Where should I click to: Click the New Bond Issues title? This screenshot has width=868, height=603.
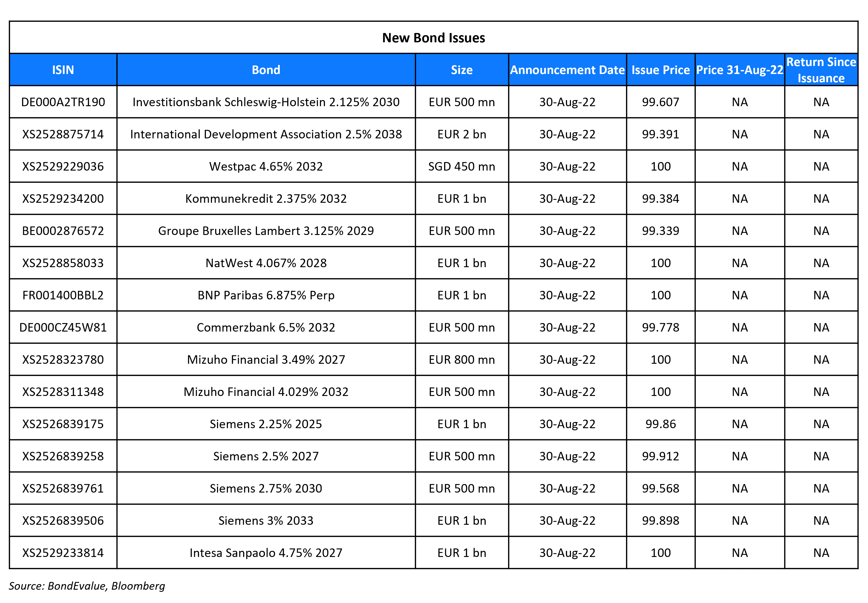tap(433, 38)
